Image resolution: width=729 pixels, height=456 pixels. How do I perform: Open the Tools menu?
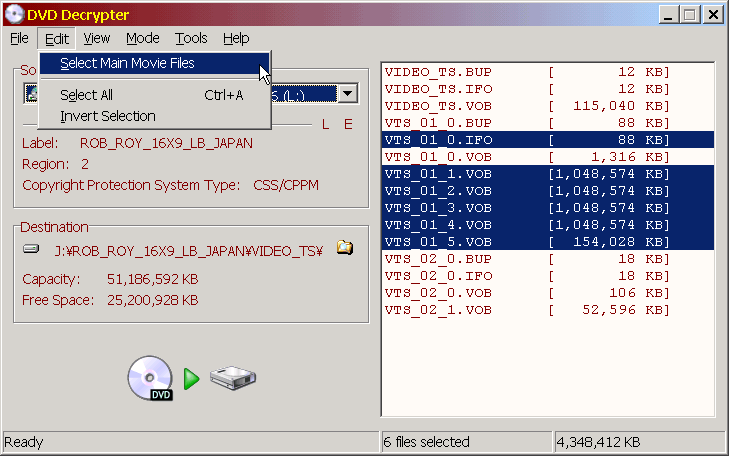click(x=191, y=38)
